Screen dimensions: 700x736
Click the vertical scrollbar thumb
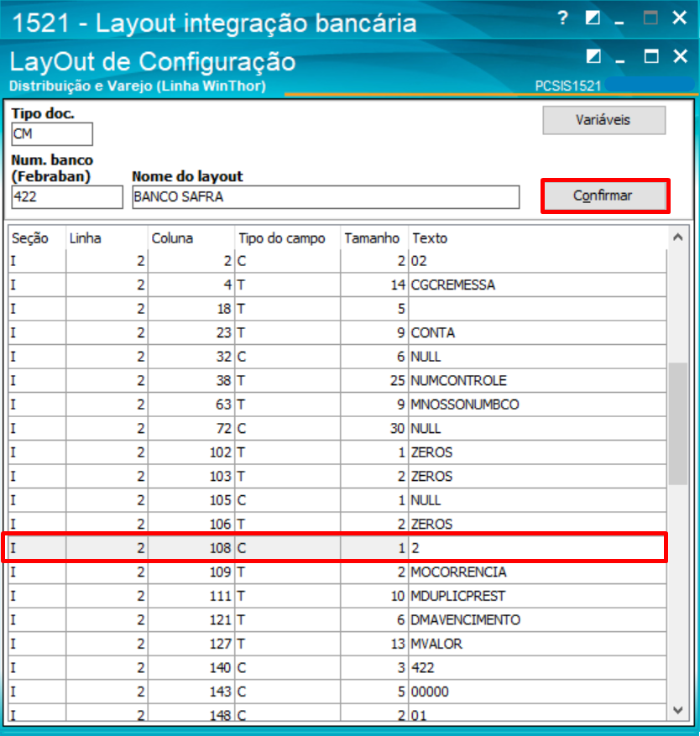677,423
